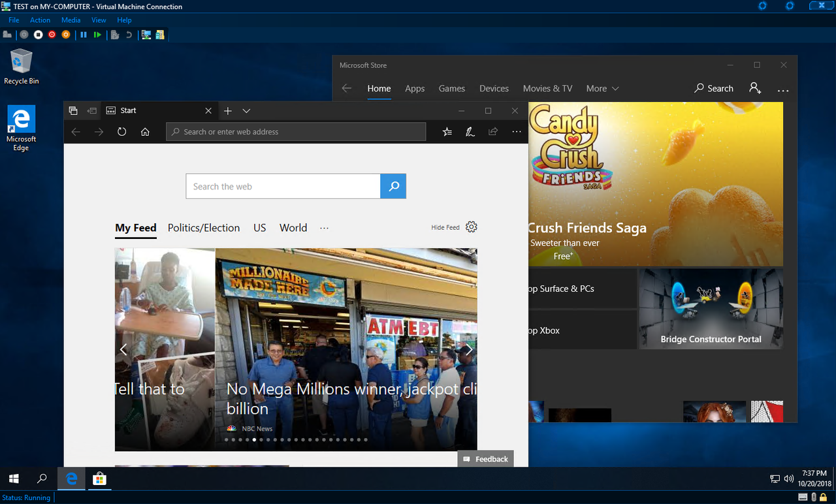Open Edge Settings and more menu
This screenshot has height=504, width=836.
(x=517, y=132)
